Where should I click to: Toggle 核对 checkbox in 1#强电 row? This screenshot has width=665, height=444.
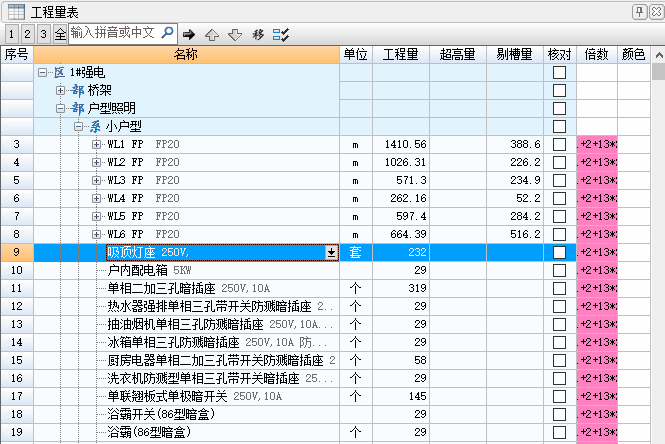[x=559, y=73]
